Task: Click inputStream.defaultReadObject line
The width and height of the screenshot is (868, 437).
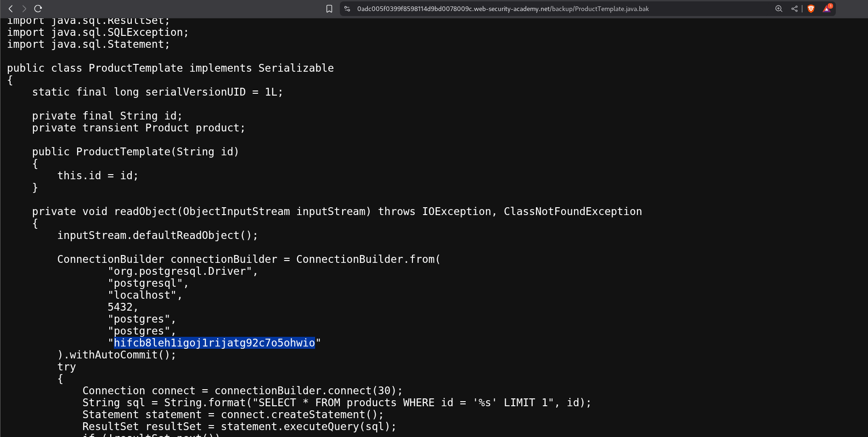Action: point(157,235)
